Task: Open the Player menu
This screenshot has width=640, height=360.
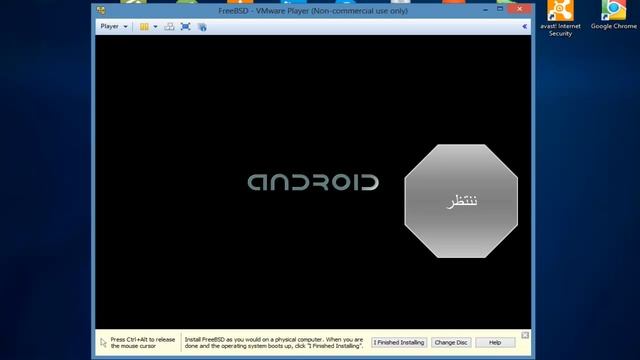Action: (114, 27)
